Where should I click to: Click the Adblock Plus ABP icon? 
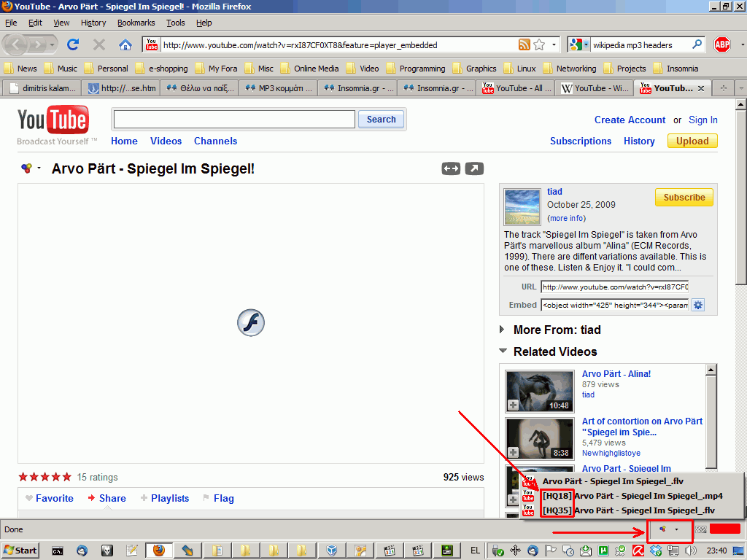pos(722,44)
